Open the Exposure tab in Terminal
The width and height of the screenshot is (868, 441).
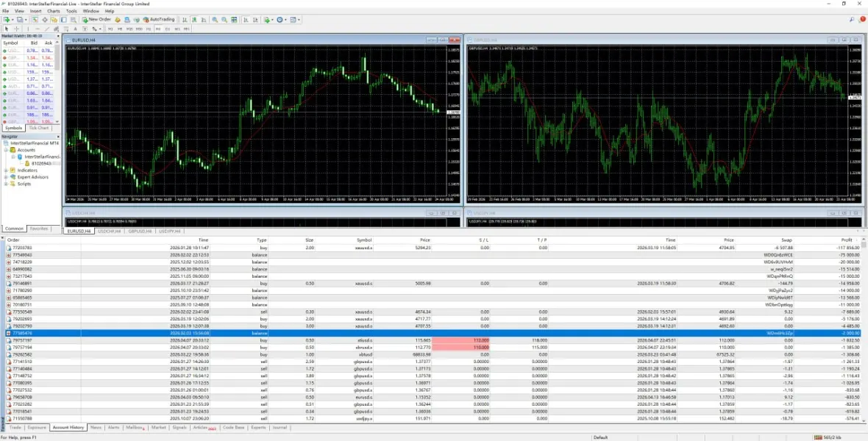point(37,427)
